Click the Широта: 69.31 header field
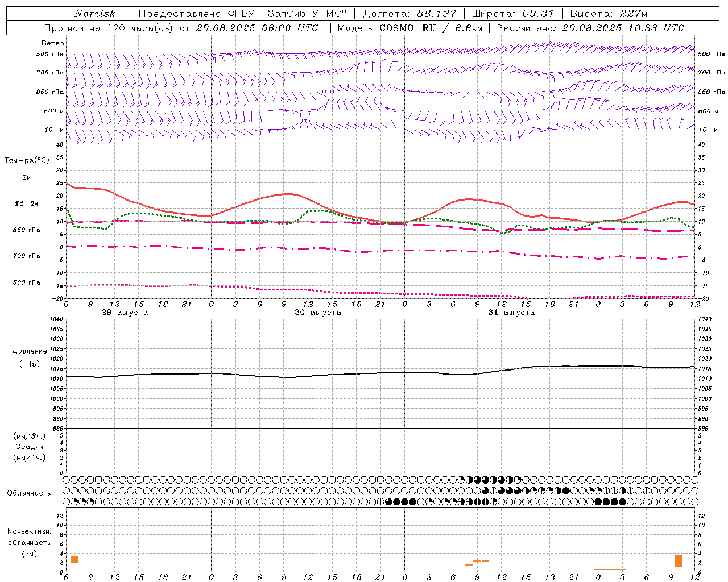Viewport: 728px width, 582px height. (x=513, y=14)
